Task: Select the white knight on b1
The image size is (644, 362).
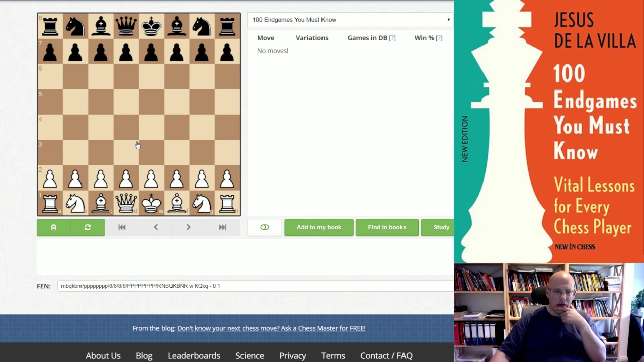Action: (x=75, y=203)
